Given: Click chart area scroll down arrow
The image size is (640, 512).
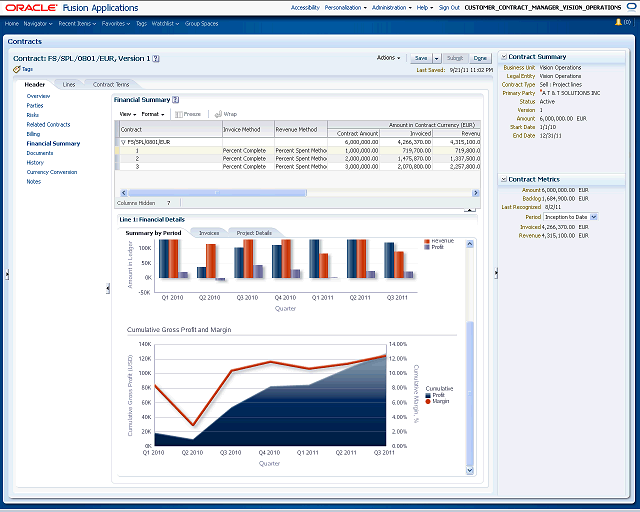Looking at the screenshot, I should (470, 470).
